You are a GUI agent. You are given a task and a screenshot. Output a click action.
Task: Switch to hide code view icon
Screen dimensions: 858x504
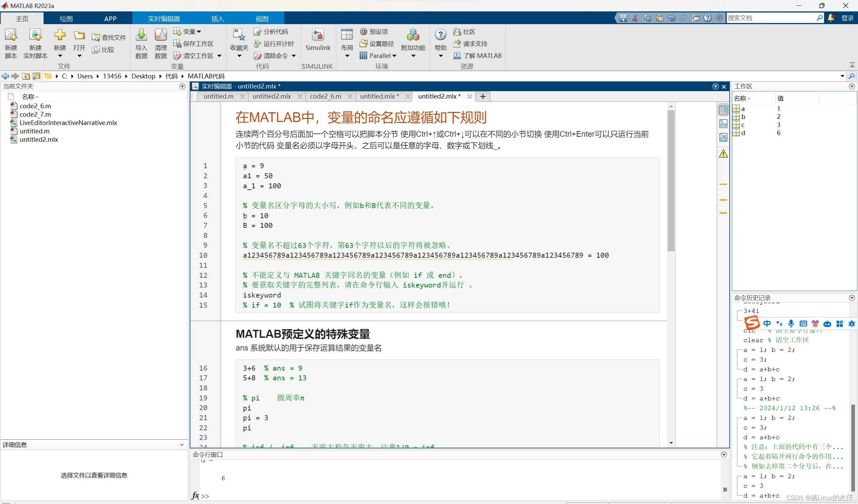coord(724,138)
